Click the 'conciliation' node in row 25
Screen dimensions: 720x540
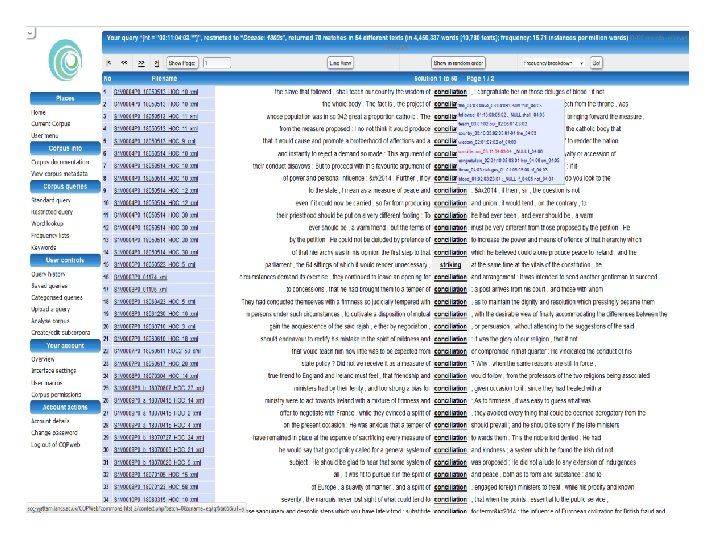[450, 388]
